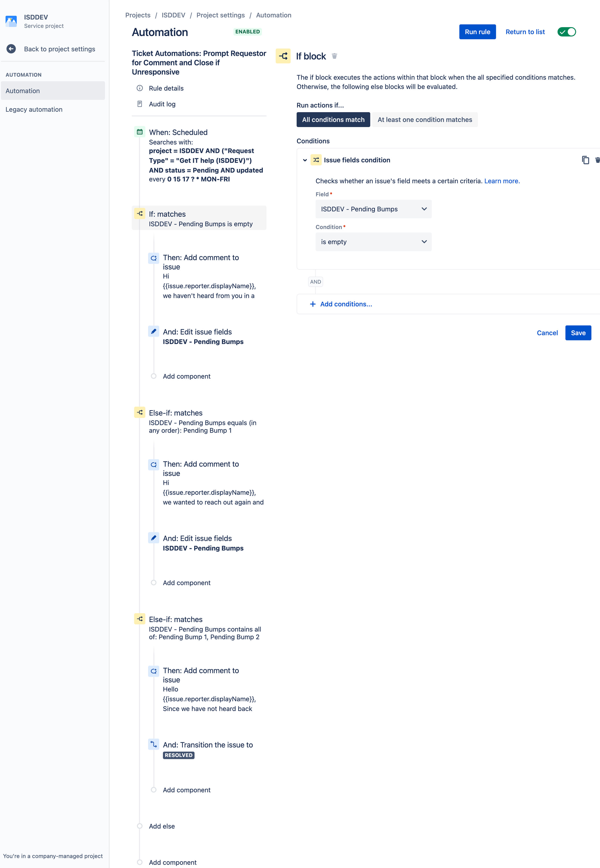Click Add component circle under first If block
The height and width of the screenshot is (868, 600).
pos(153,376)
